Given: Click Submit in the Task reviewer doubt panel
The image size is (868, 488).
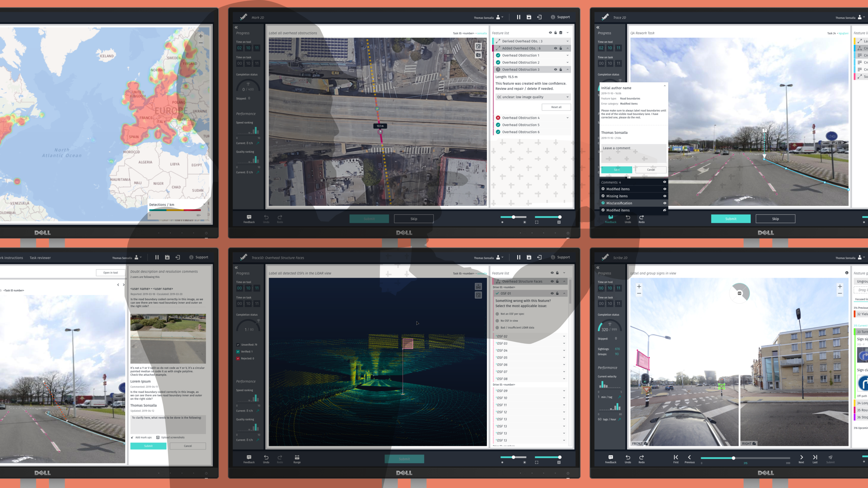Looking at the screenshot, I should click(x=148, y=446).
